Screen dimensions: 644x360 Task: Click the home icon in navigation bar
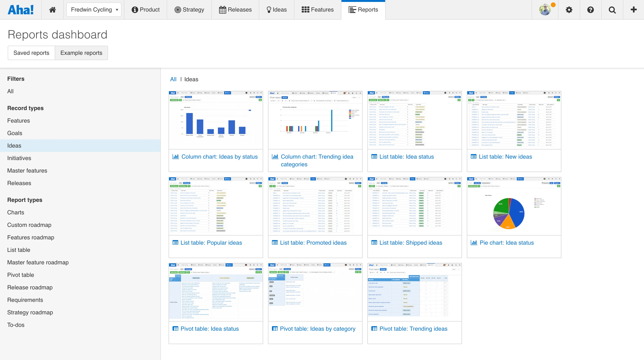point(52,10)
